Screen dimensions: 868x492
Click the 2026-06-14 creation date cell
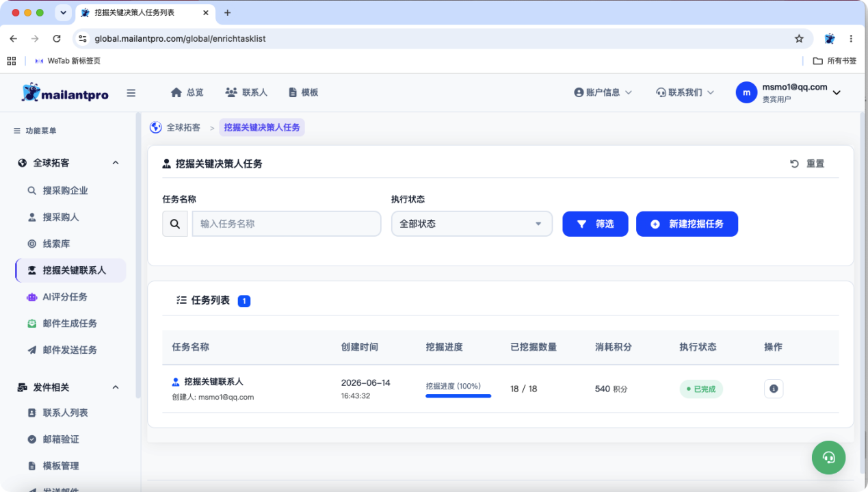pos(366,383)
